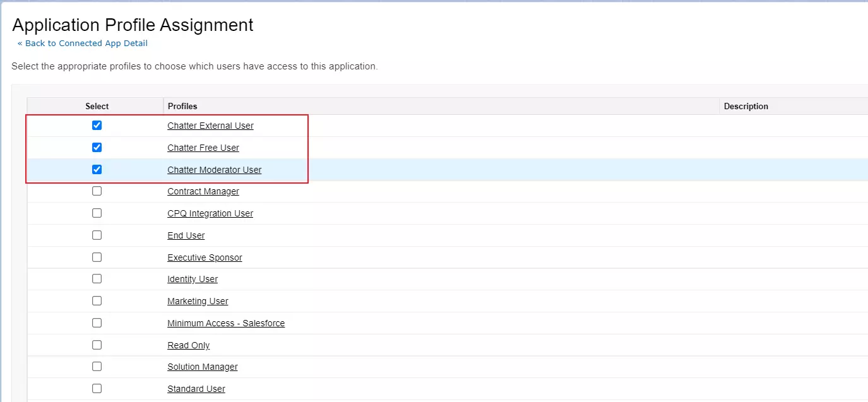The image size is (868, 402).
Task: Click the Select column header
Action: (x=97, y=106)
